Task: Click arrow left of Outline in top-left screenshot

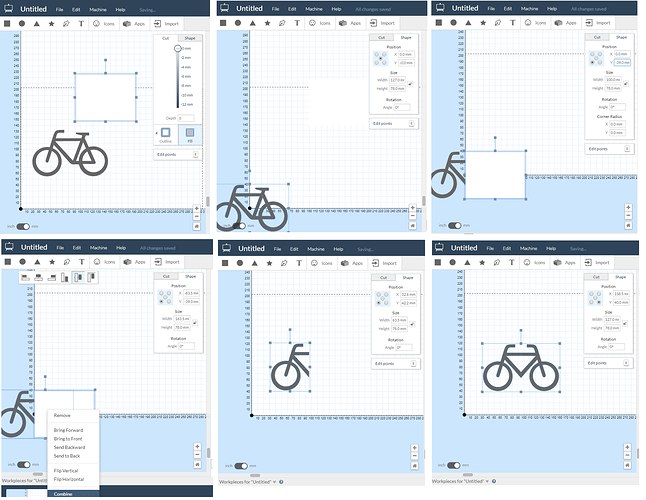Action: pyautogui.click(x=156, y=133)
